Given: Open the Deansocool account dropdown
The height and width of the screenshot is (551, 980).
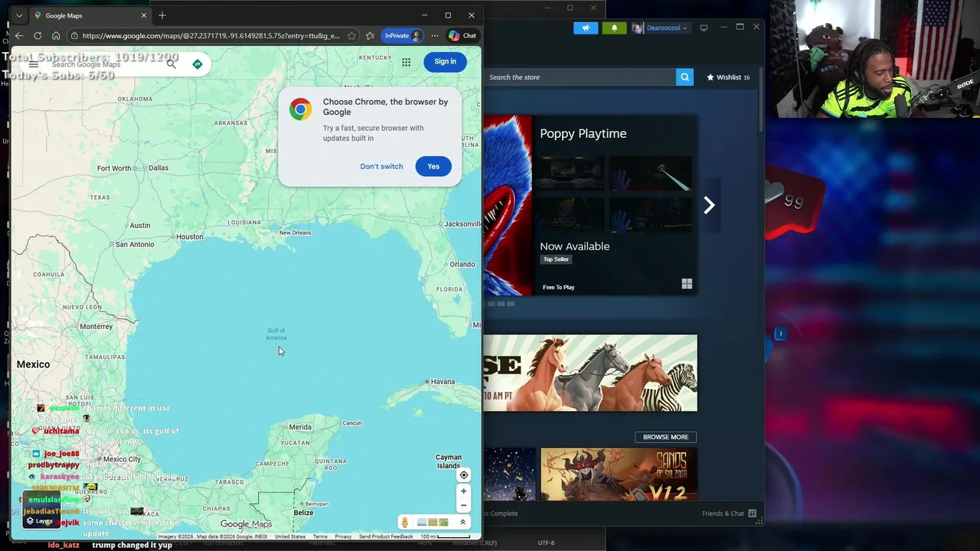Looking at the screenshot, I should [x=660, y=28].
